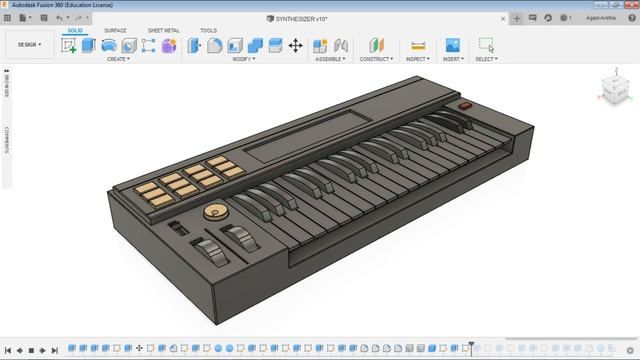Jump timeline to the beginning
Screen dimensions: 640x360
tap(8, 351)
